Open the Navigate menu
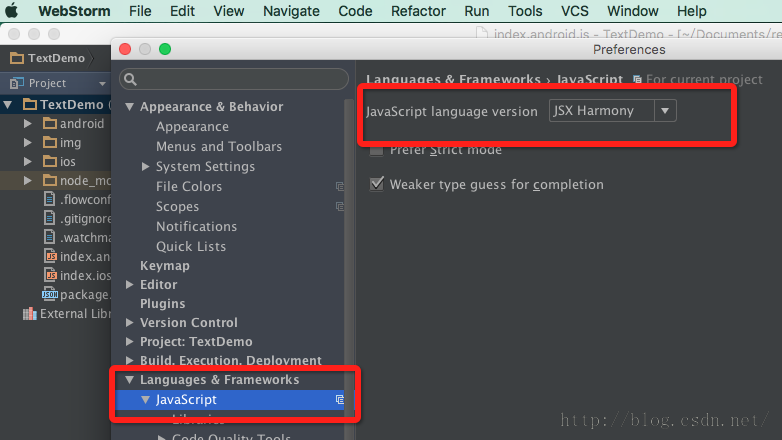 coord(291,11)
